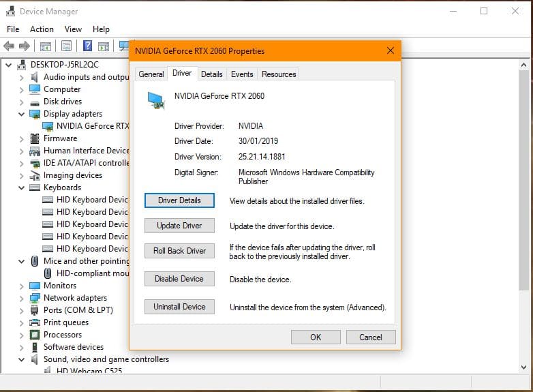Expand the Computer node
Image resolution: width=533 pixels, height=392 pixels.
(21, 90)
